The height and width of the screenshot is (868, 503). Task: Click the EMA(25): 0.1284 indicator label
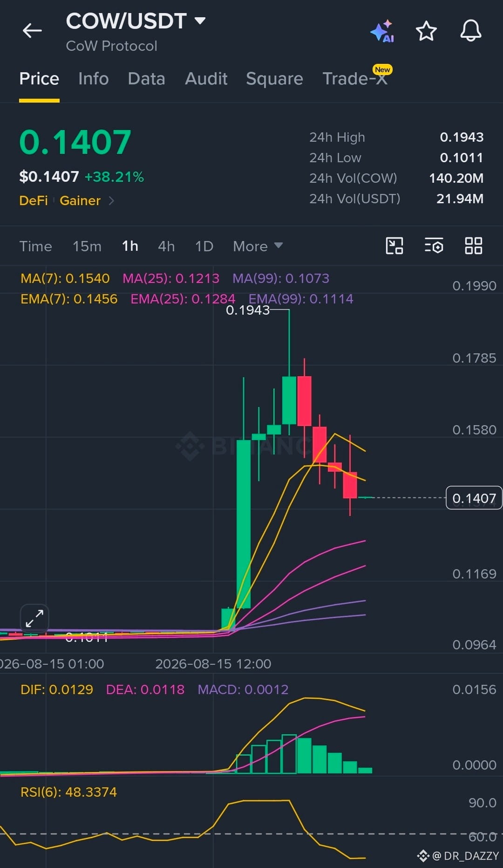coord(183,299)
